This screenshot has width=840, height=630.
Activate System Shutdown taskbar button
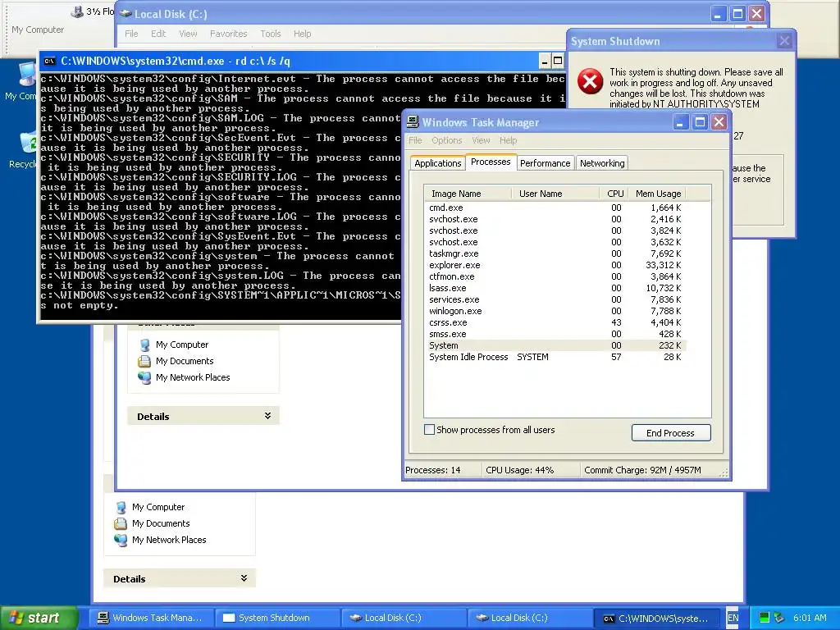[x=277, y=618]
